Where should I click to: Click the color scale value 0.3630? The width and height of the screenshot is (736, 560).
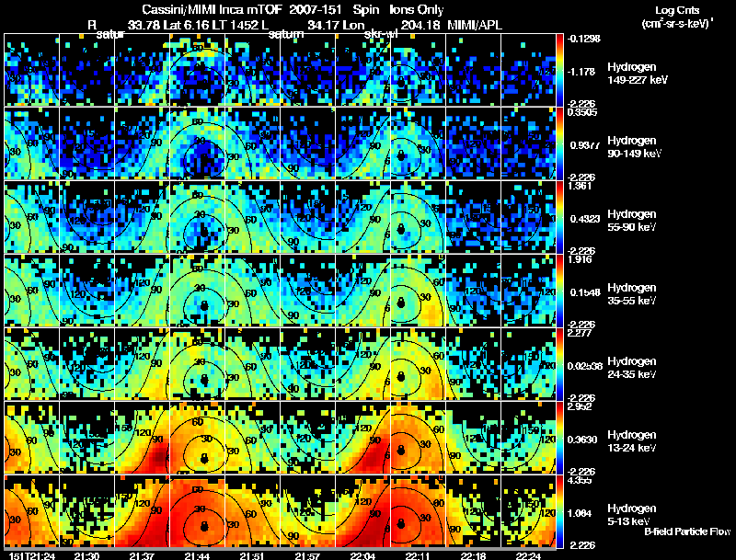pyautogui.click(x=582, y=440)
